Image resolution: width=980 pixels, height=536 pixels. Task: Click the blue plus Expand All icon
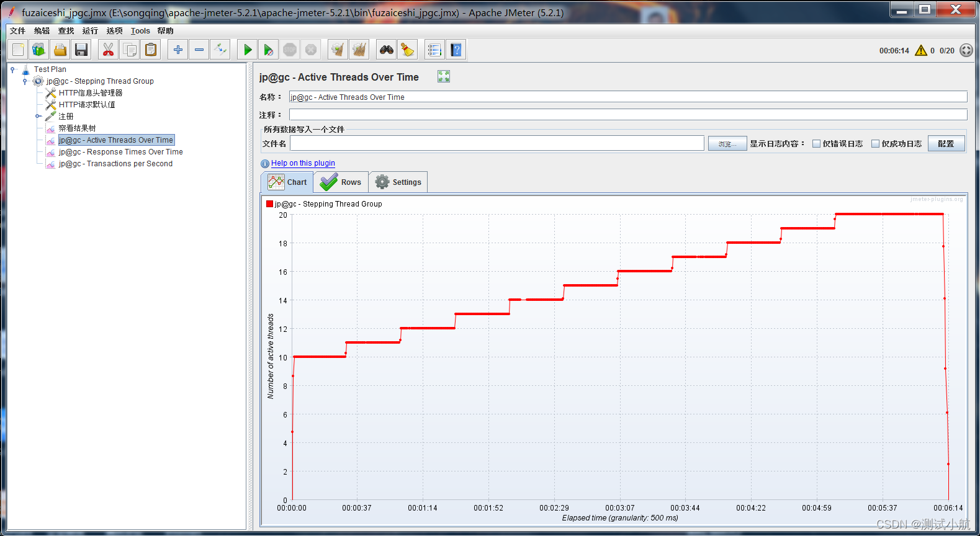(x=178, y=50)
